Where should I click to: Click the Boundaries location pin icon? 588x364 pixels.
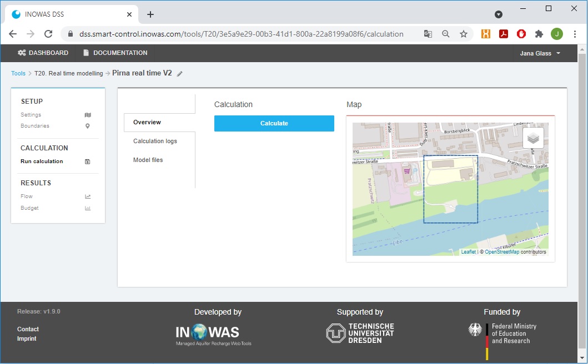pyautogui.click(x=87, y=126)
